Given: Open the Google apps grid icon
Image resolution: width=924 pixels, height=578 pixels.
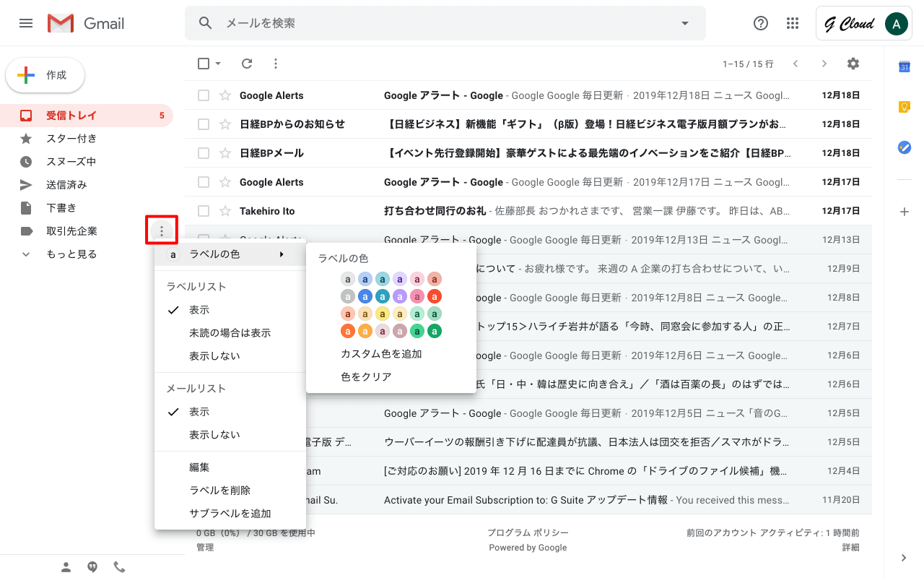Looking at the screenshot, I should (x=793, y=23).
